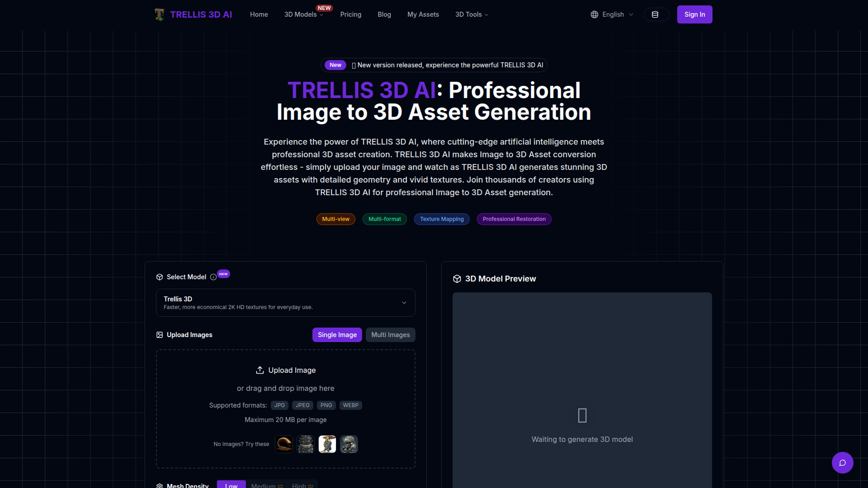Click the TRELLIS 3D AI logo icon
Image resolution: width=868 pixels, height=488 pixels.
tap(159, 14)
